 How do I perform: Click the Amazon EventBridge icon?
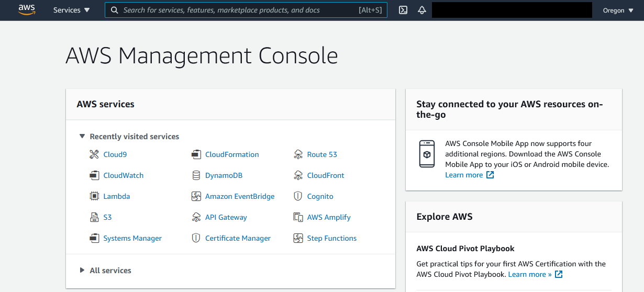pyautogui.click(x=196, y=196)
